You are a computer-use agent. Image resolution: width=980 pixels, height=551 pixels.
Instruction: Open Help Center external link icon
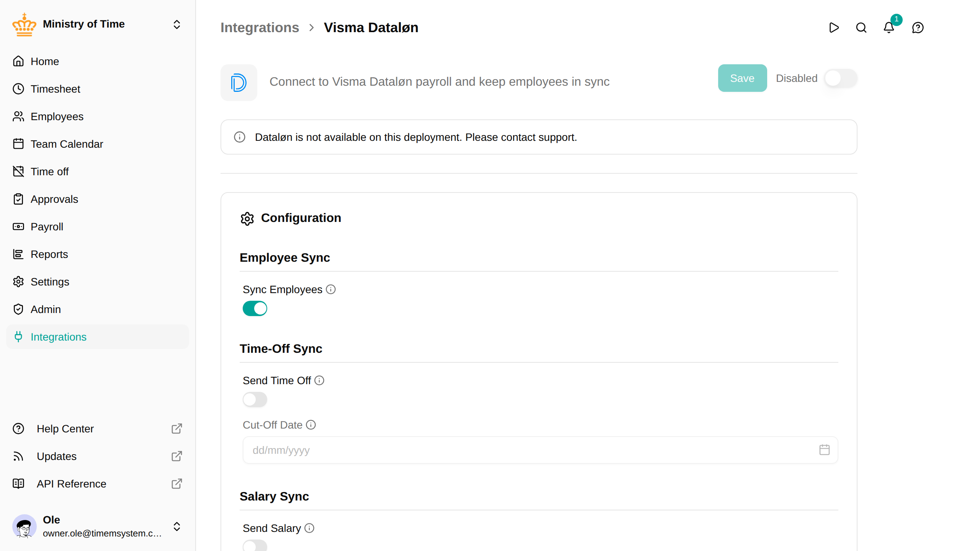pyautogui.click(x=177, y=429)
